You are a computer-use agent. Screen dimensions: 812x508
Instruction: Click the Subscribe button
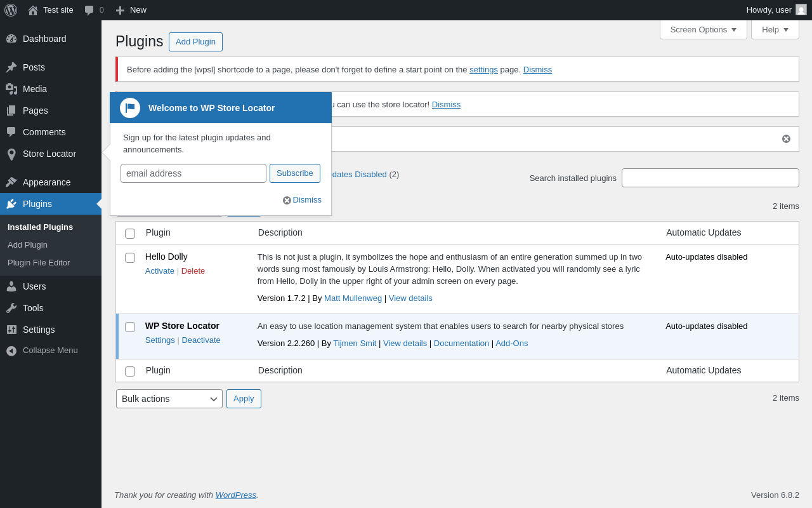pos(295,173)
